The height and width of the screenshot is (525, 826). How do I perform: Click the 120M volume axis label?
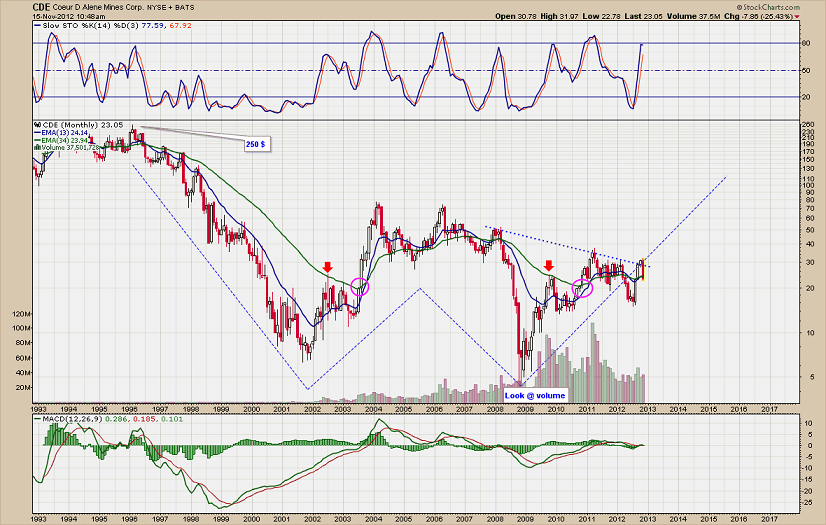(x=21, y=314)
